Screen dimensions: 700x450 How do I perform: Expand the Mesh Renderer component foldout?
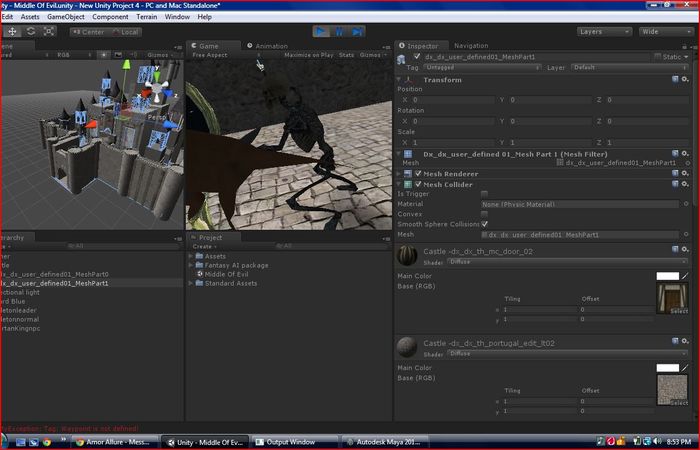point(399,174)
